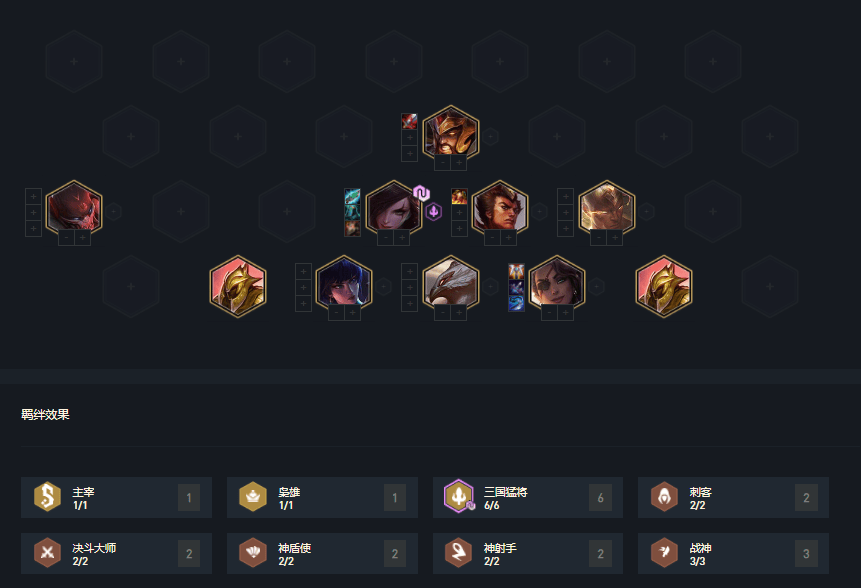The width and height of the screenshot is (861, 588).
Task: Click the 主宰 trait gold icon
Action: point(48,497)
